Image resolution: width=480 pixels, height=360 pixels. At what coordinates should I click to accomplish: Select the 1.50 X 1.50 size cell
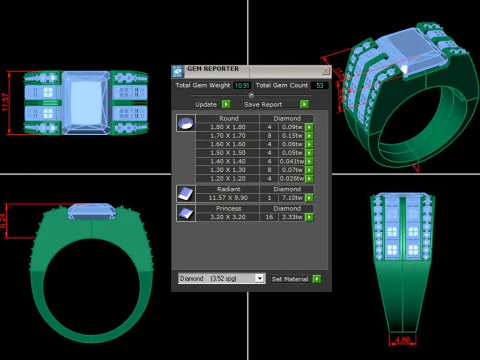coord(228,153)
